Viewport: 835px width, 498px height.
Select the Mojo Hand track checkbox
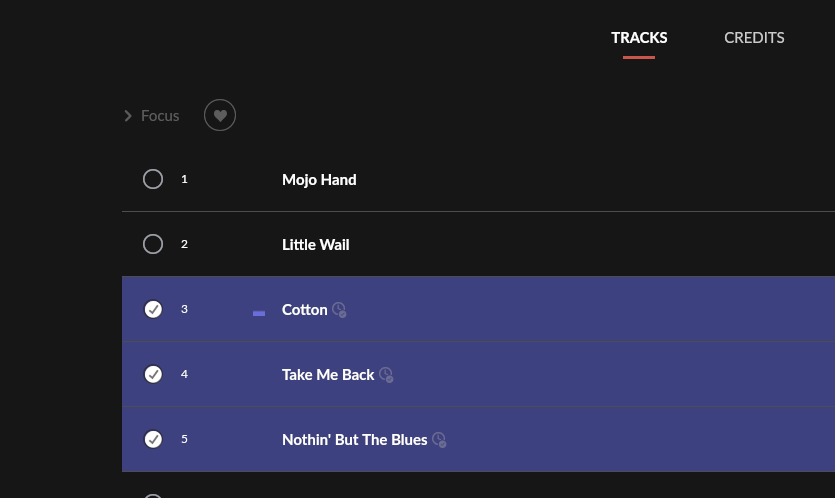coord(153,179)
